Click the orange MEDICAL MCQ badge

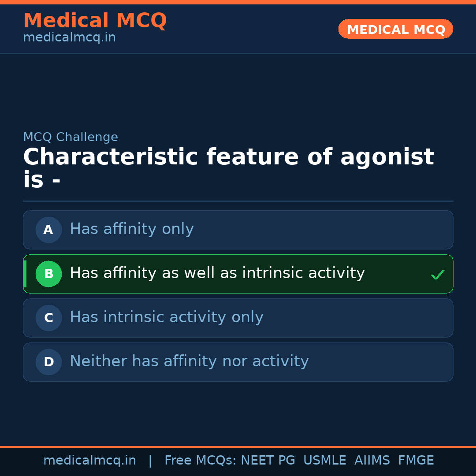[x=395, y=29]
